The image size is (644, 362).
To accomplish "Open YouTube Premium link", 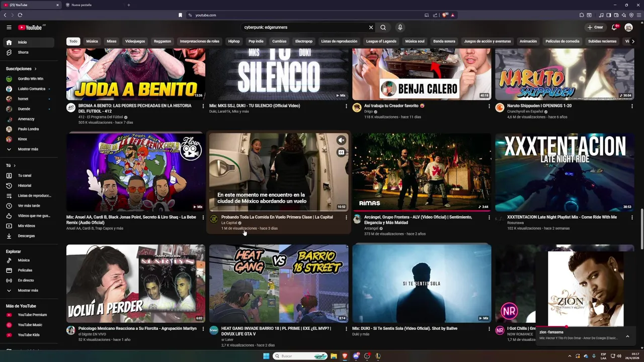I will tap(28, 315).
